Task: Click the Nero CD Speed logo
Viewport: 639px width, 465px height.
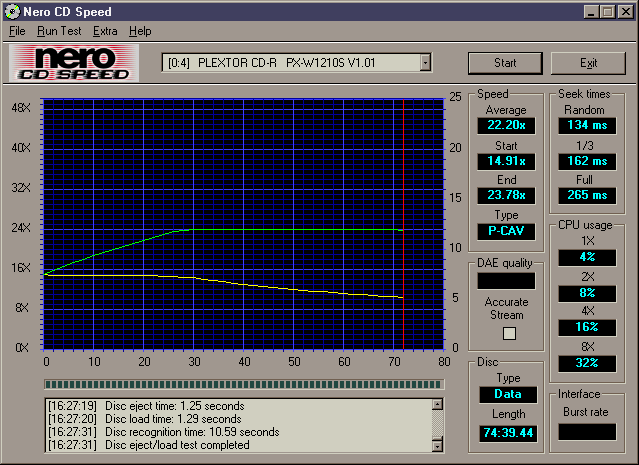Action: click(70, 63)
